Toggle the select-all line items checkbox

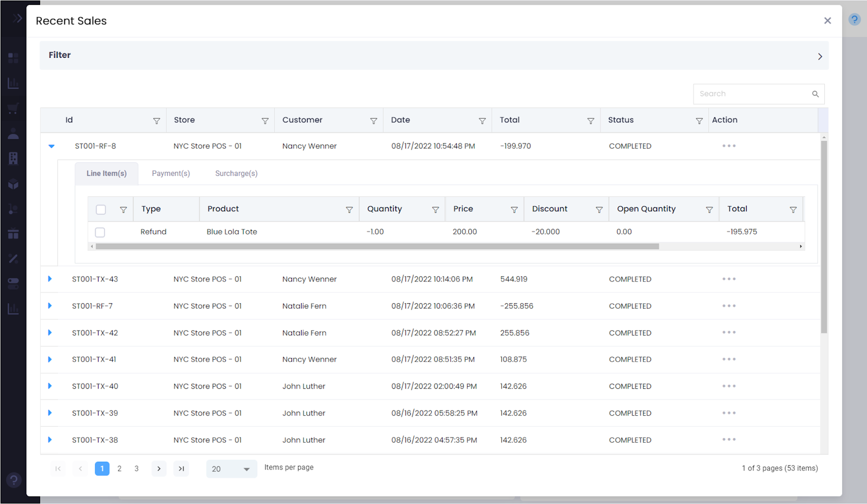(x=101, y=210)
